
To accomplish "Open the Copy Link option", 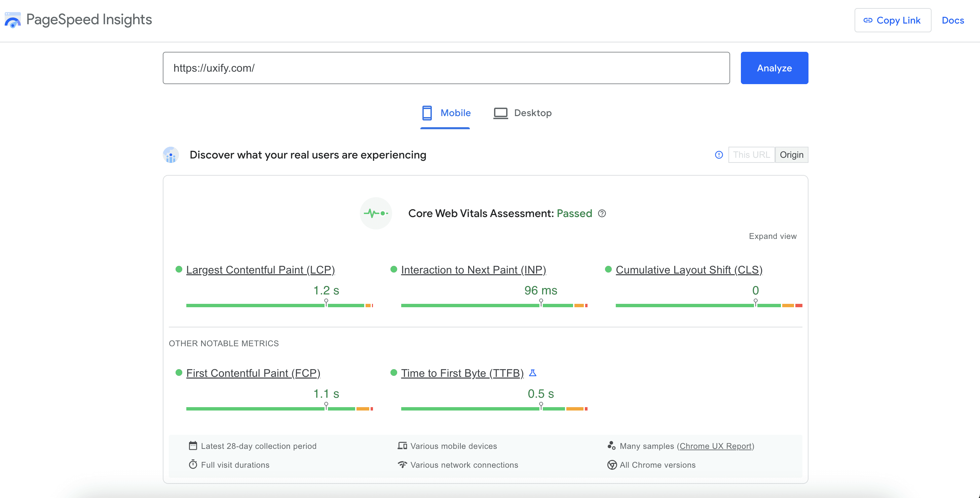I will tap(893, 20).
